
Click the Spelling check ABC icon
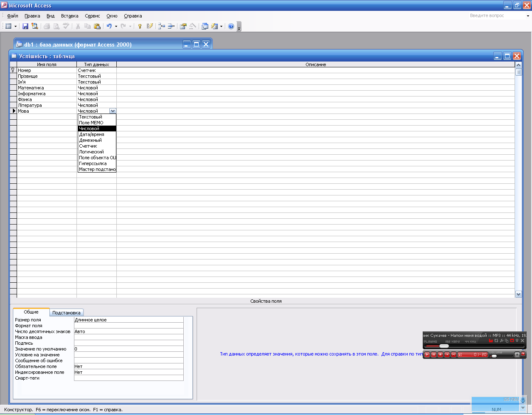pyautogui.click(x=66, y=26)
